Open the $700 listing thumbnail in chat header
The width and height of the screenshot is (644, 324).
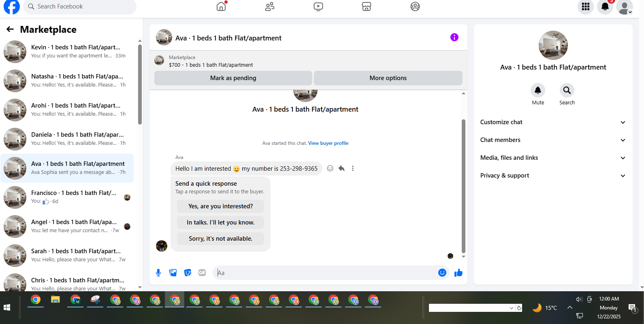click(x=159, y=61)
